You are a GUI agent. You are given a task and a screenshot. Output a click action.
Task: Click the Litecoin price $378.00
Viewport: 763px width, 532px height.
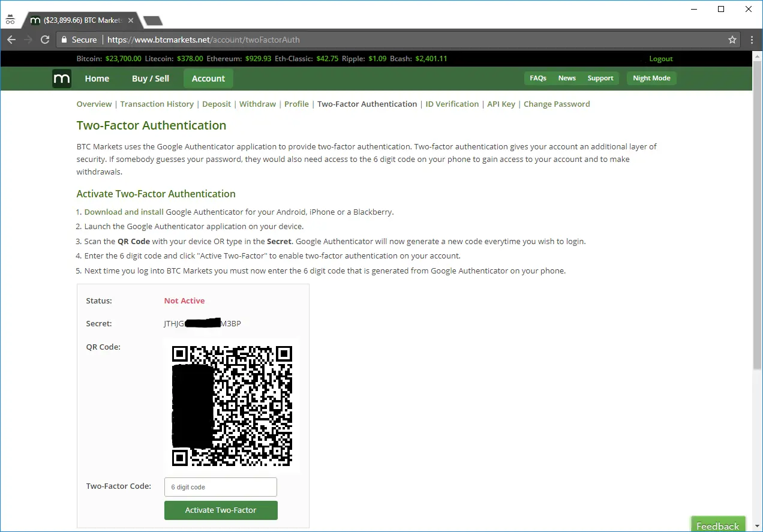tap(190, 59)
